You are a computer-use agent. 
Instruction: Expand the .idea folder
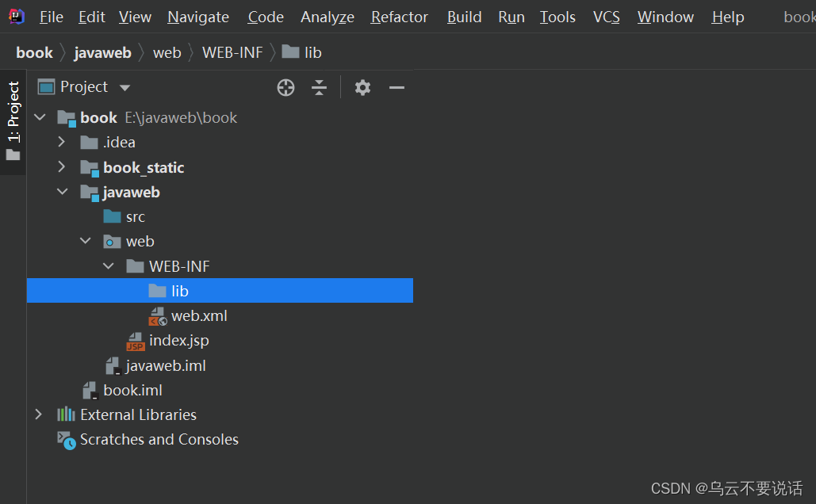pos(62,143)
